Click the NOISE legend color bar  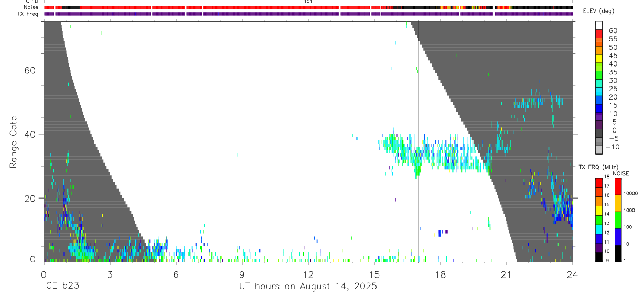(x=618, y=219)
